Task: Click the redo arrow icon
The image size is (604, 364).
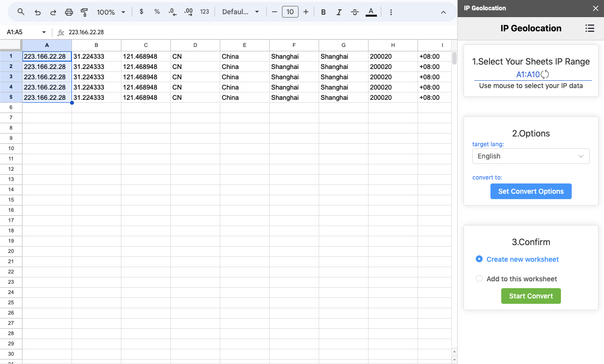Action: click(53, 12)
